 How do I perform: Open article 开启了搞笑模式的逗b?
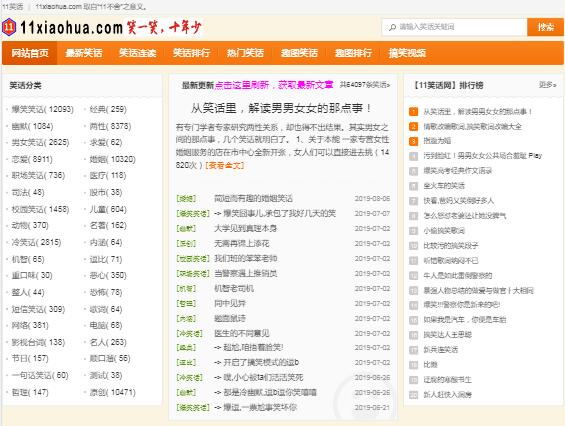(x=256, y=363)
